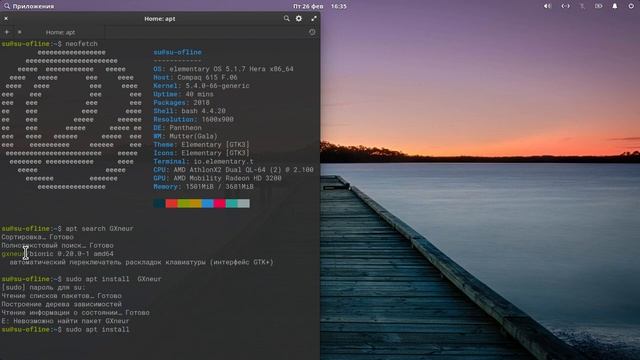Click the last prompt with sudo apt install

coord(65,329)
